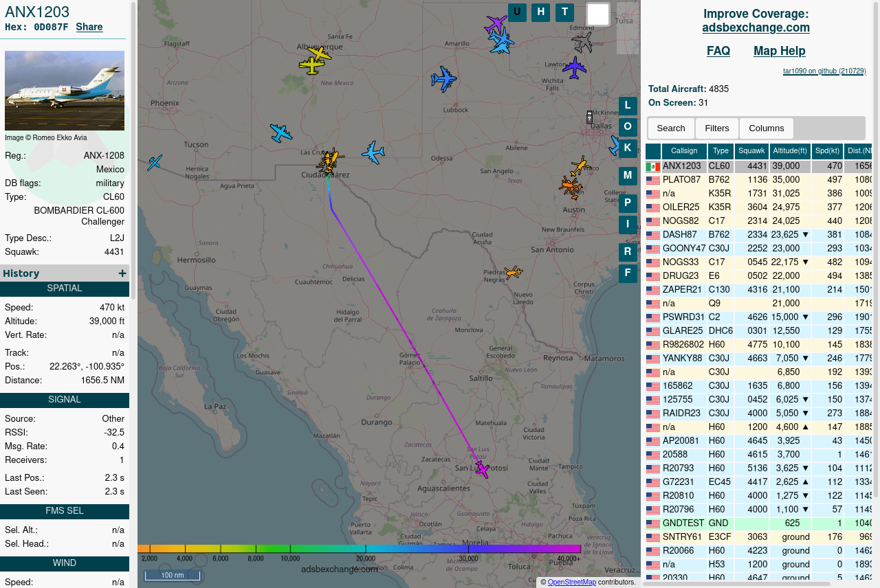Select the G72231 row
This screenshot has height=588, width=880.
pos(759,482)
